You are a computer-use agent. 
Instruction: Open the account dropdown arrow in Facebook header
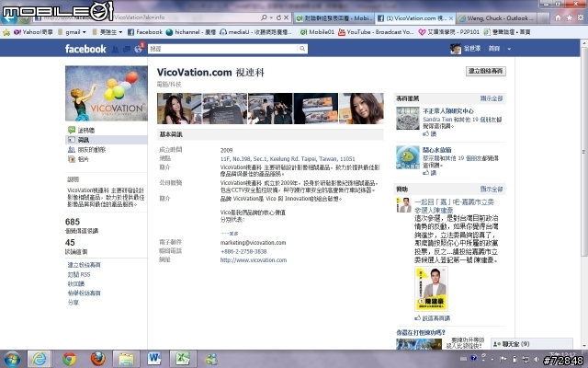509,49
